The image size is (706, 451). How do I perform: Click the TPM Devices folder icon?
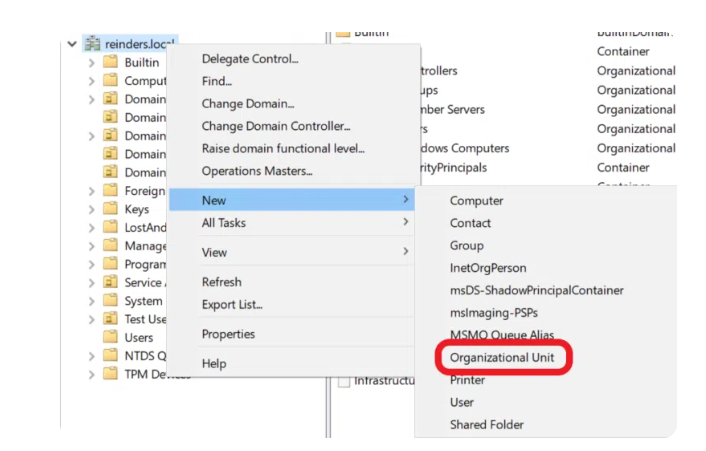click(x=111, y=374)
